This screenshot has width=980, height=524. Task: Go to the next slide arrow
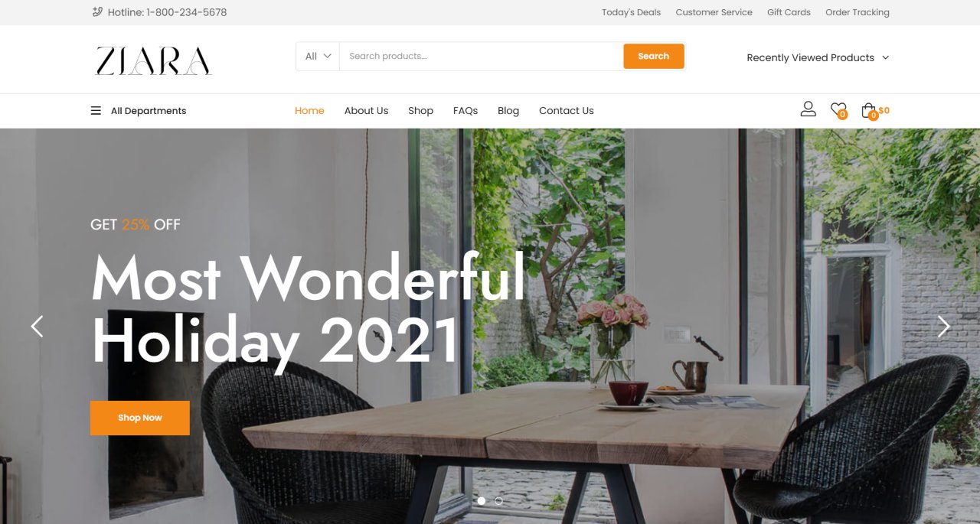[943, 327]
